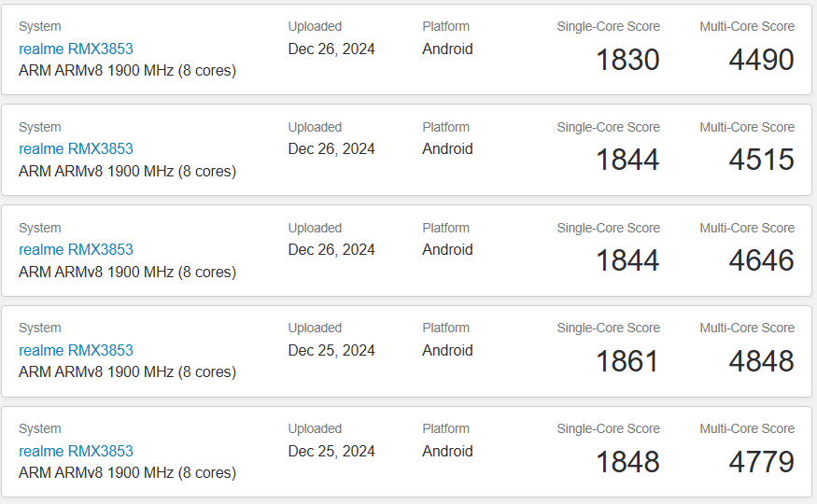This screenshot has width=817, height=504.
Task: Click the single-core score 1830
Action: point(627,60)
